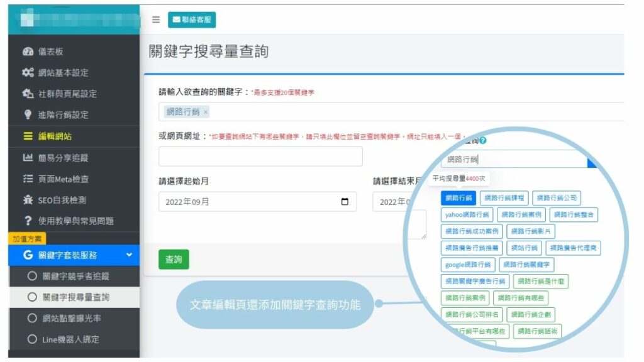Click the 網站行銷 keyword tag
This screenshot has width=644, height=362.
[x=524, y=248]
